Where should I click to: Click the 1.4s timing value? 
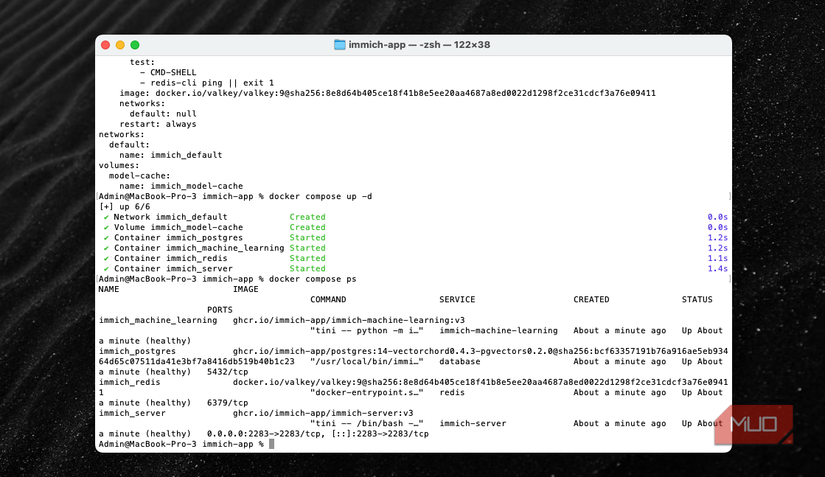pyautogui.click(x=718, y=269)
